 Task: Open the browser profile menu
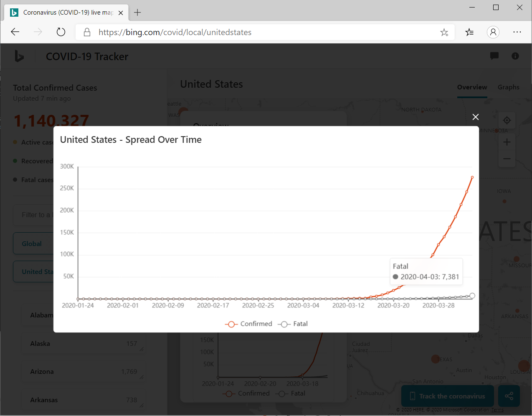coord(493,32)
